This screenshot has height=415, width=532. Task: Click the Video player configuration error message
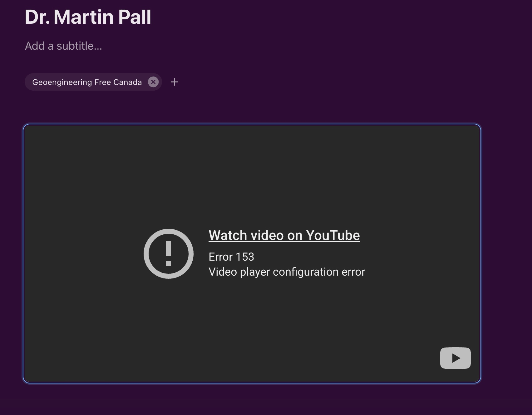[x=287, y=272]
